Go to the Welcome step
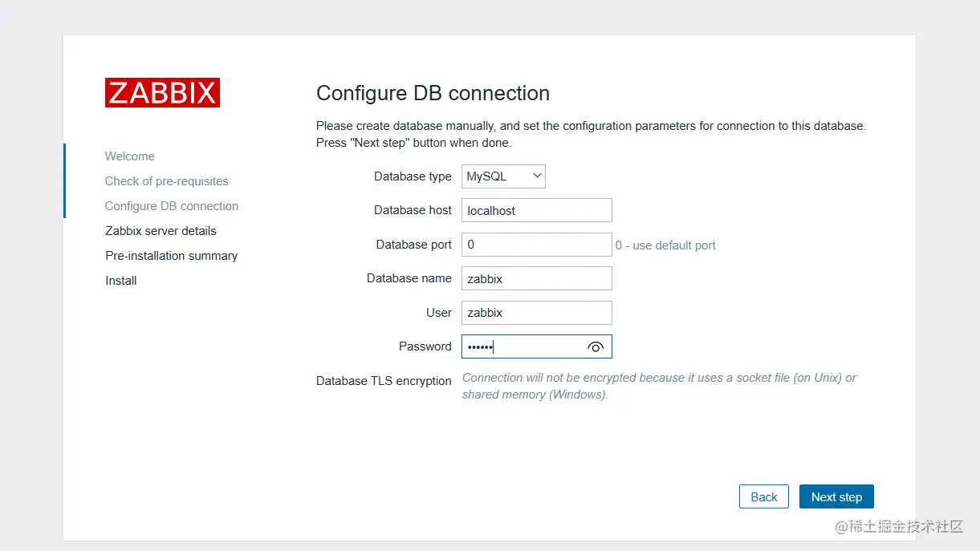Viewport: 980px width, 551px height. click(130, 156)
